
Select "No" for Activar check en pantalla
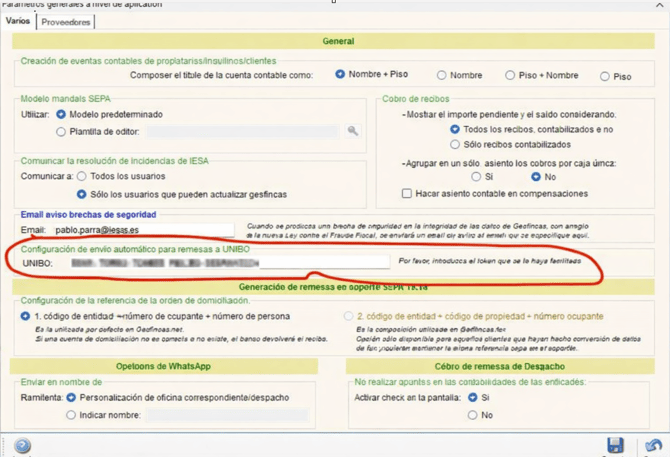click(473, 415)
